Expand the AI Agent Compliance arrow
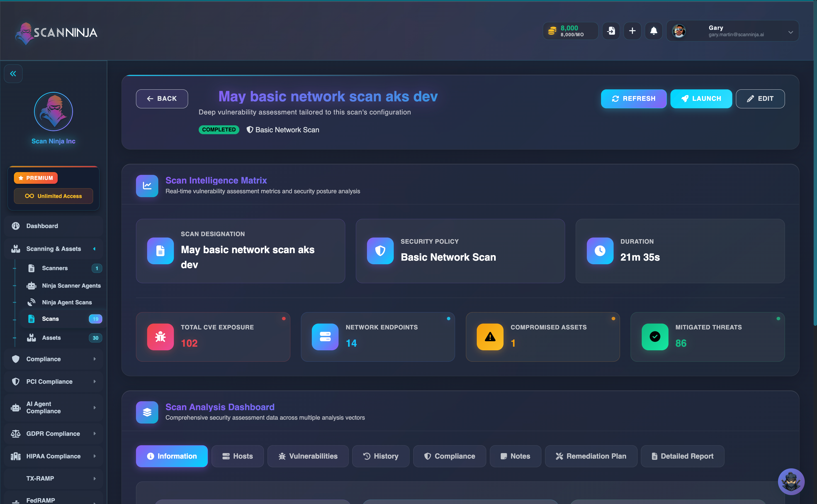This screenshot has height=504, width=817. pyautogui.click(x=95, y=408)
